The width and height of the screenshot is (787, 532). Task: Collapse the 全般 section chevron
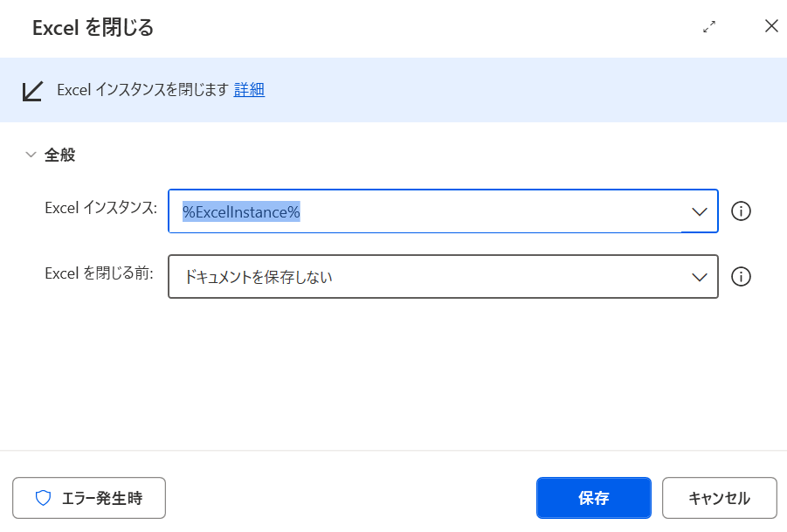coord(31,155)
